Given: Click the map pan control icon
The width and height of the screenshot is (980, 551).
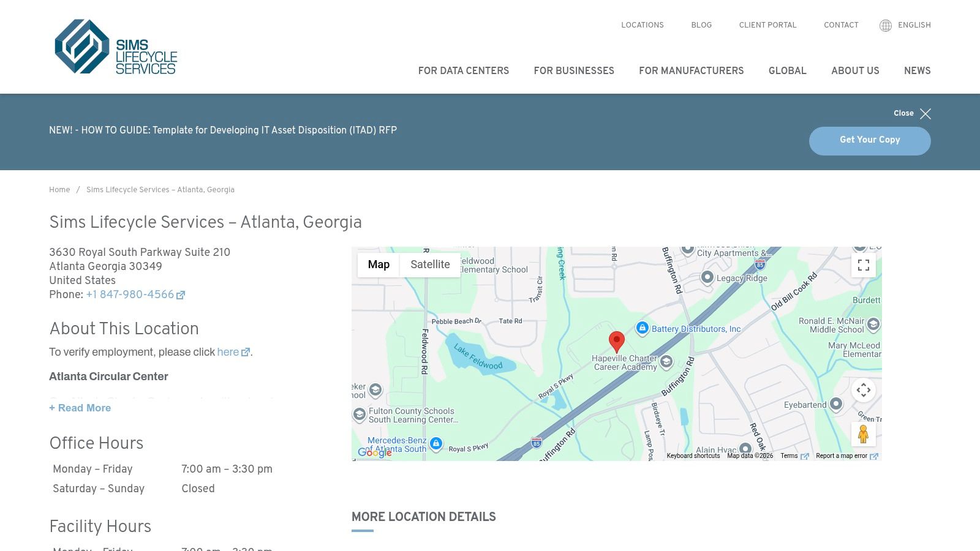Looking at the screenshot, I should [864, 390].
